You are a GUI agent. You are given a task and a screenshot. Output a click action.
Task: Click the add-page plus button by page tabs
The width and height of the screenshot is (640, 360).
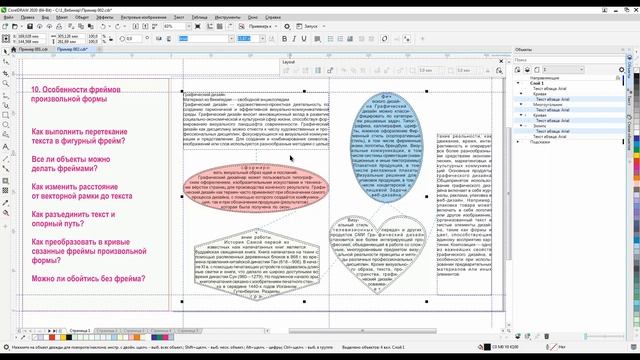tap(60, 331)
